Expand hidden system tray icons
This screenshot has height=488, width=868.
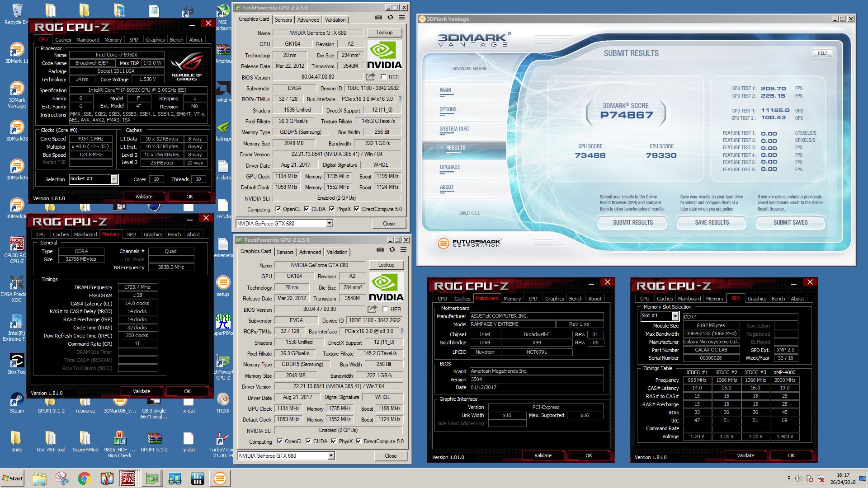click(789, 478)
